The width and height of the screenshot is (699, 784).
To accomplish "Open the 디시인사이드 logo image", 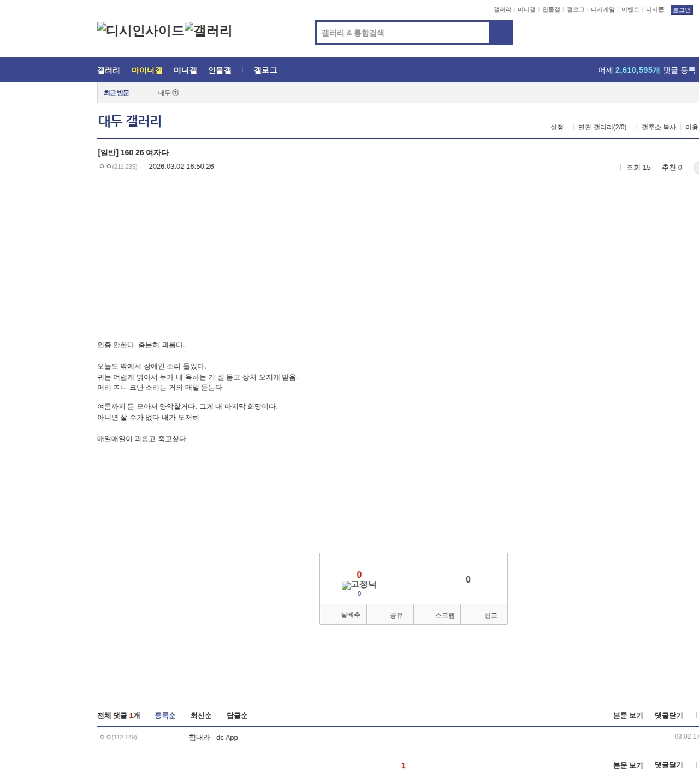I will [x=141, y=31].
